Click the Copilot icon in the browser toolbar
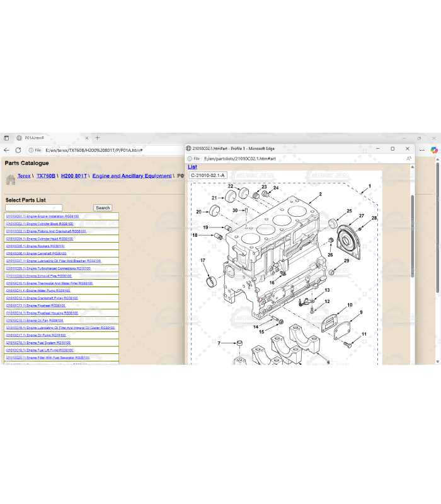The image size is (441, 504). point(433,150)
